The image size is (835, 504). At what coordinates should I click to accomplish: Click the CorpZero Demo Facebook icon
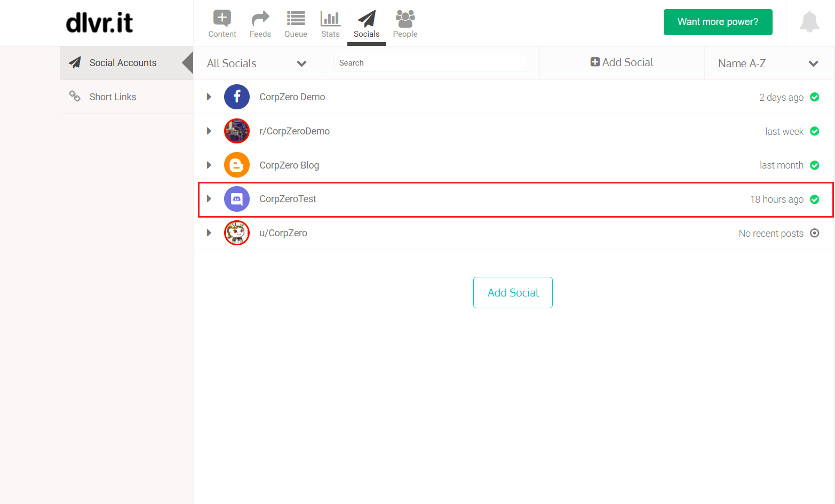click(x=237, y=97)
